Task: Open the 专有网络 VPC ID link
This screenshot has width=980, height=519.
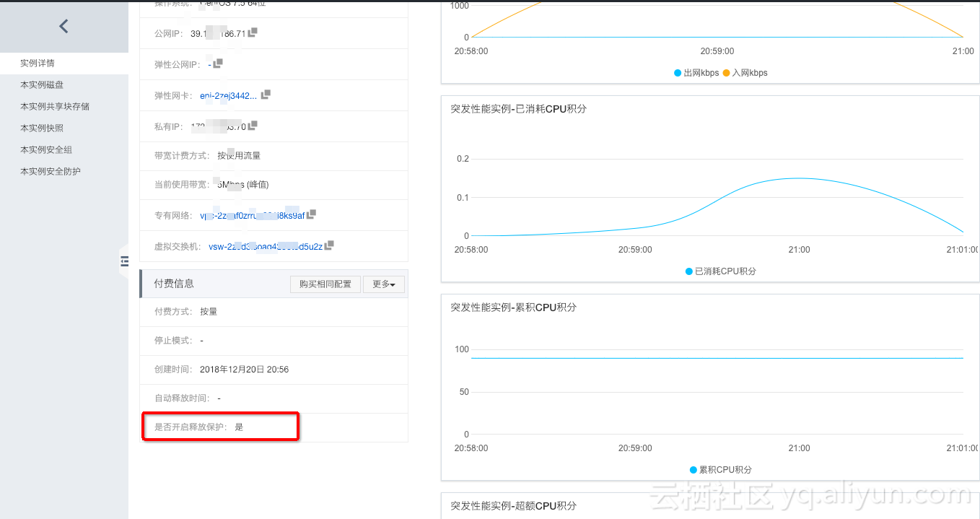Action: coord(252,215)
